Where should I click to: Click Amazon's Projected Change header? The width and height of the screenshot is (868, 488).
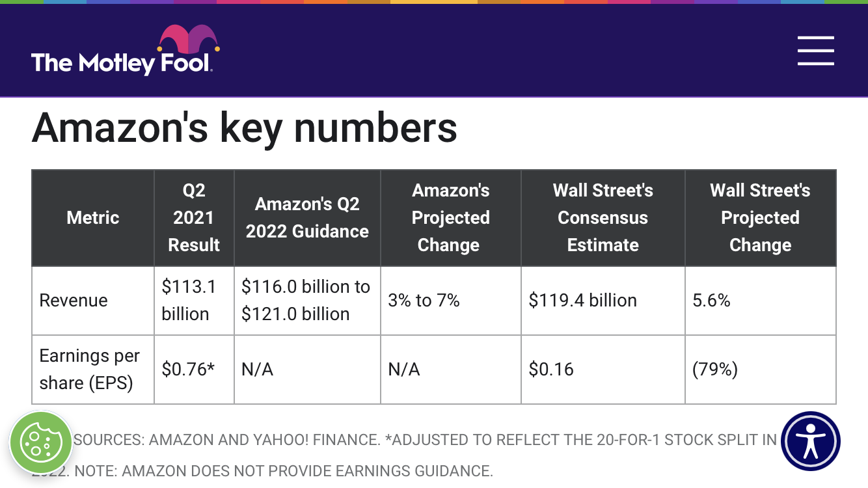451,218
